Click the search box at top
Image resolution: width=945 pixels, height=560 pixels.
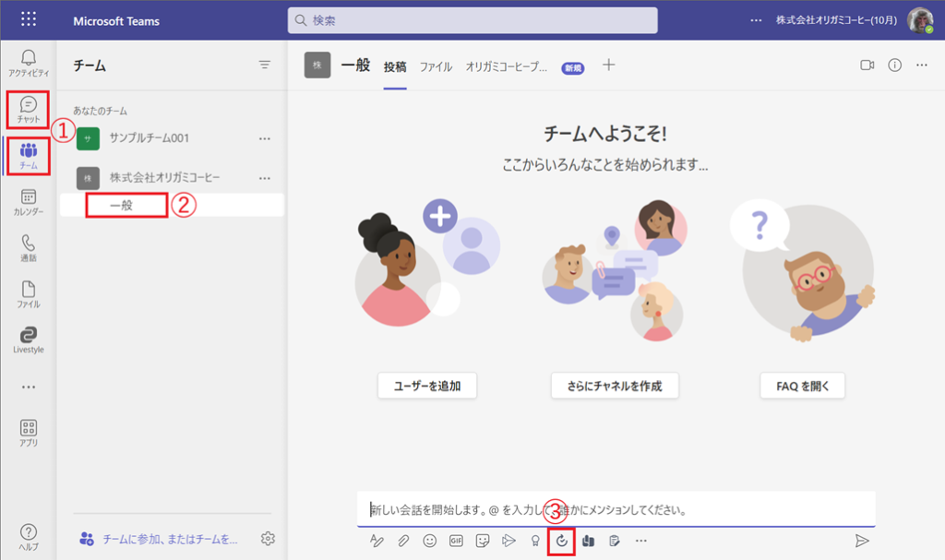pyautogui.click(x=472, y=20)
